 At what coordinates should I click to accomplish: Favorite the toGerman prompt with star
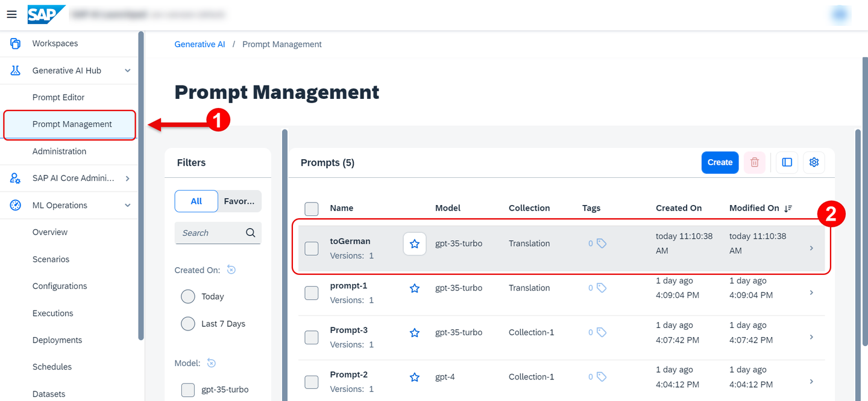coord(415,244)
